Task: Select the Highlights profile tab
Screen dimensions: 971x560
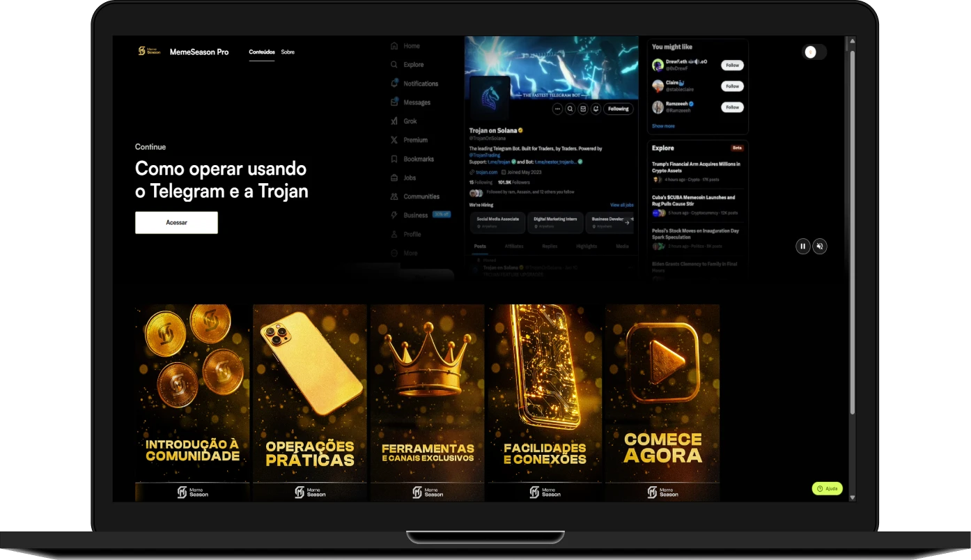Action: pos(587,246)
